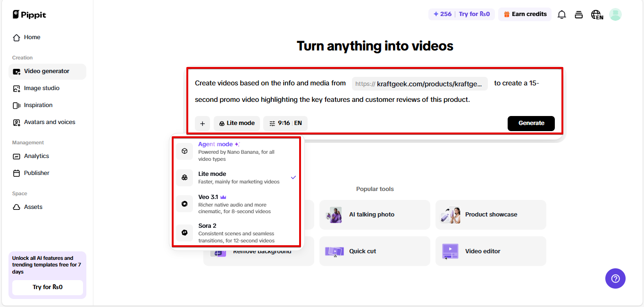Open Avatars and voices page

47,123
